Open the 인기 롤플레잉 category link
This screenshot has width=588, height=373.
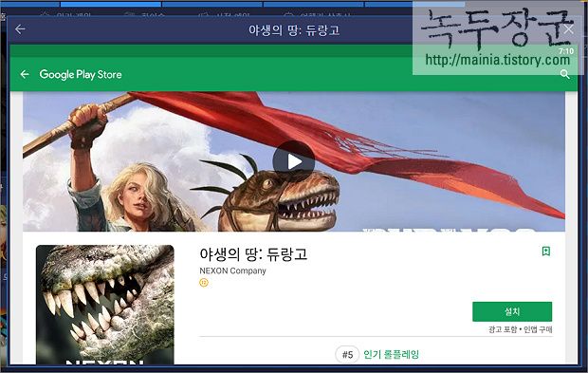tap(391, 354)
